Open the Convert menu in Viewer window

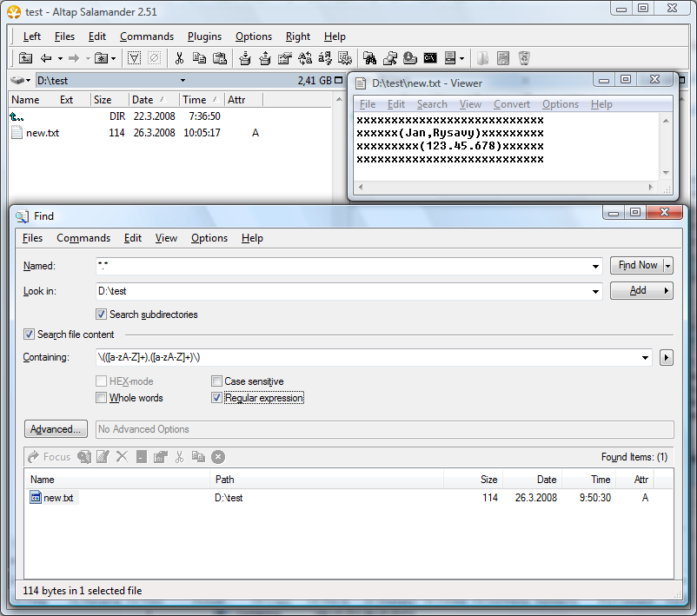pyautogui.click(x=512, y=104)
